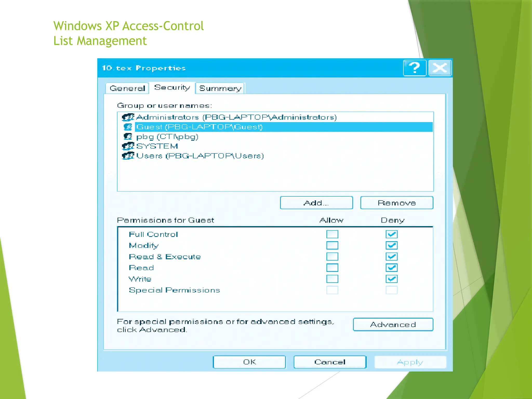Screen dimensions: 532x399
Task: Select pbg (CTI\pbg) entry
Action: coord(275,137)
